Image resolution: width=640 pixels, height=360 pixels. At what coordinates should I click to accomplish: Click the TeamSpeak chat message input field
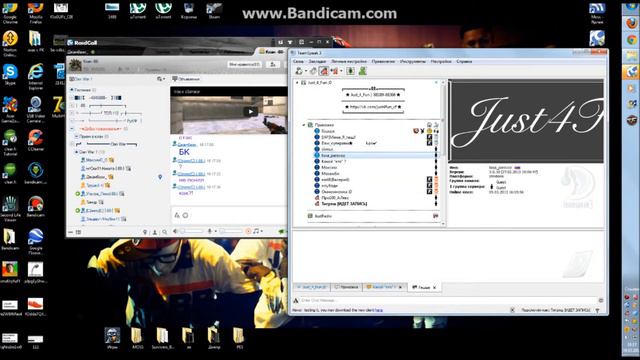449,300
